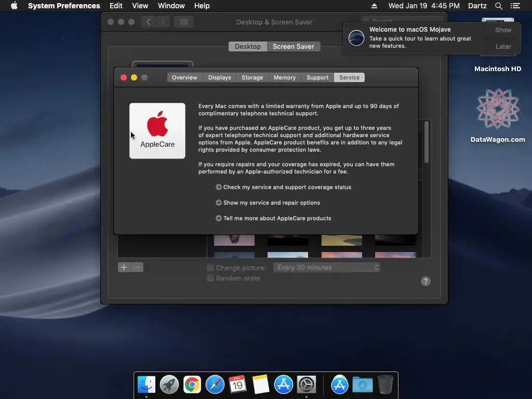Select the yellow desert wallpaper thumbnail
The height and width of the screenshot is (399, 532).
342,240
